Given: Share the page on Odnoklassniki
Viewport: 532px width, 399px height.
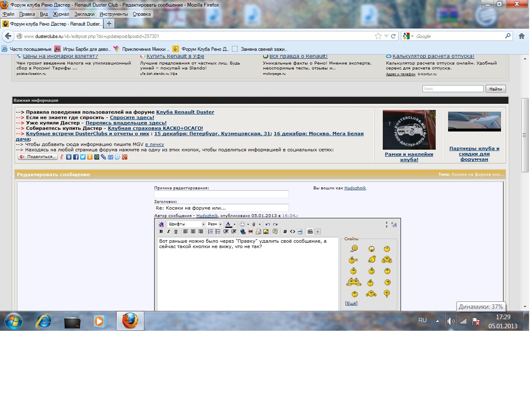Looking at the screenshot, I should 90,157.
